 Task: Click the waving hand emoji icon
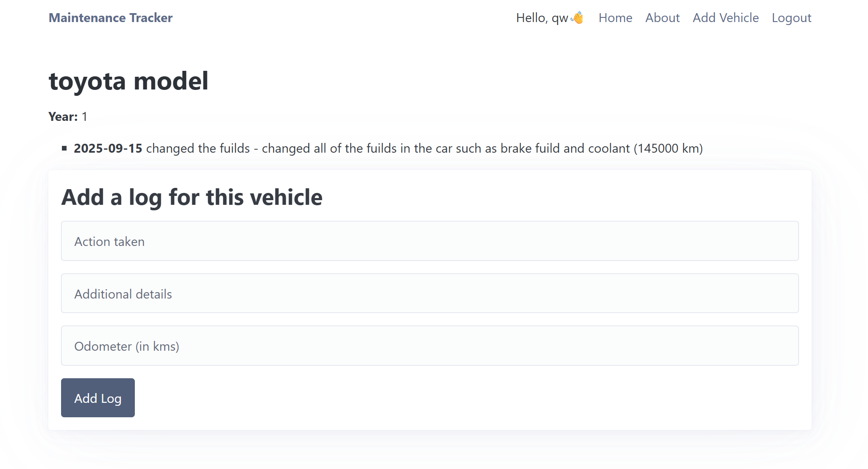click(577, 18)
